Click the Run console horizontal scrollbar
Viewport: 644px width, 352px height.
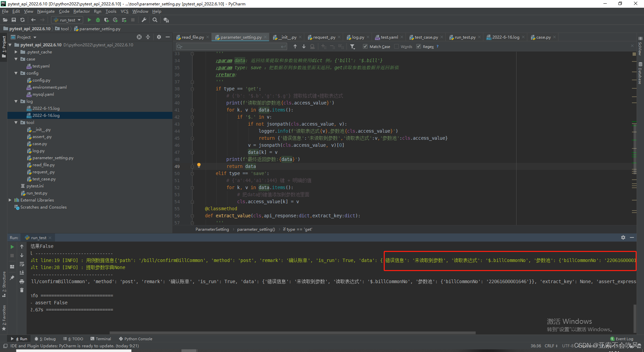[x=292, y=333]
